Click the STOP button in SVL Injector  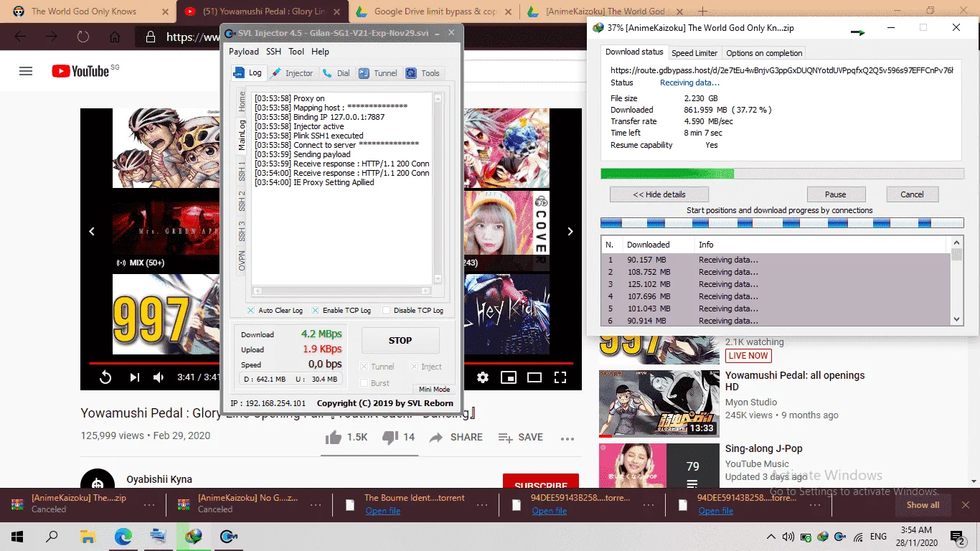coord(400,341)
